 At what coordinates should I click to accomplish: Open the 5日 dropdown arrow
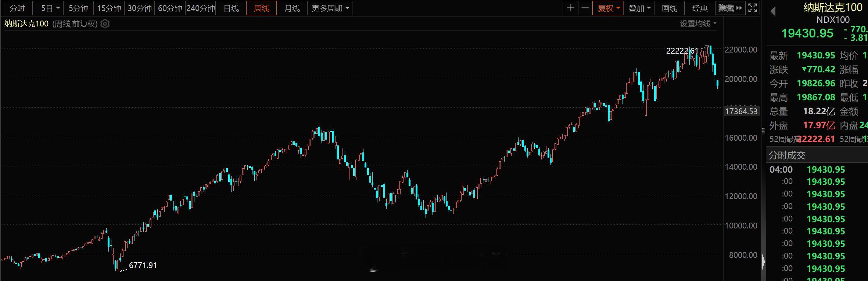[58, 8]
